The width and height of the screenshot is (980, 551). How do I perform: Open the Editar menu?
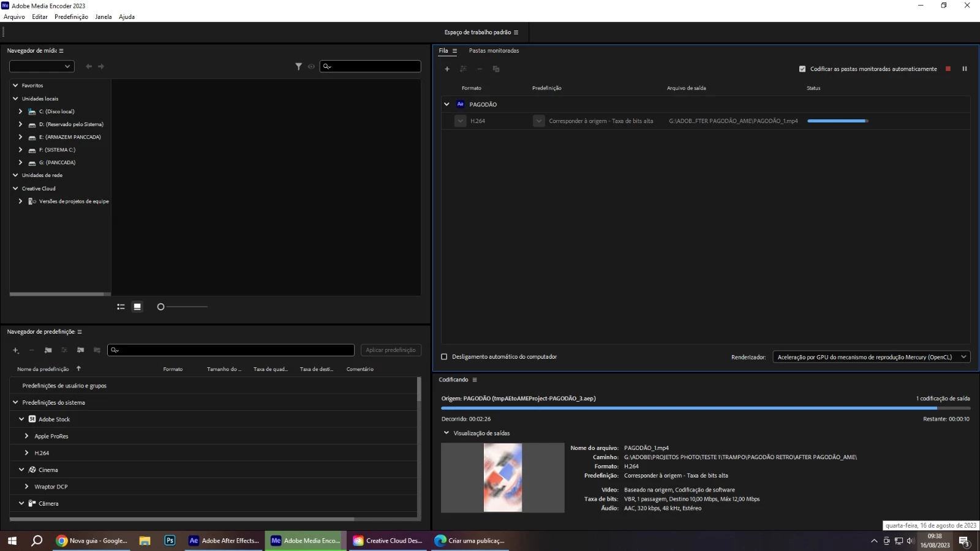(40, 17)
